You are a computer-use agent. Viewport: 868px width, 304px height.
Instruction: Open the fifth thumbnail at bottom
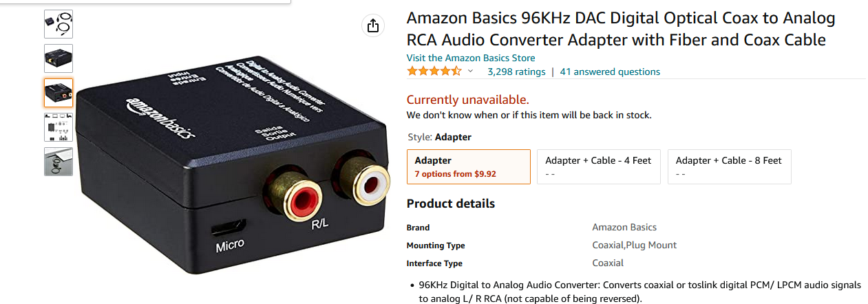click(x=59, y=162)
